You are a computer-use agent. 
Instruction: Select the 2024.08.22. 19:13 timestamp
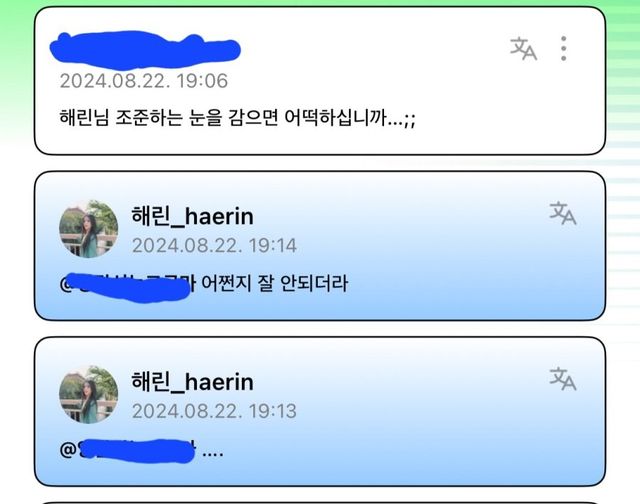click(214, 411)
